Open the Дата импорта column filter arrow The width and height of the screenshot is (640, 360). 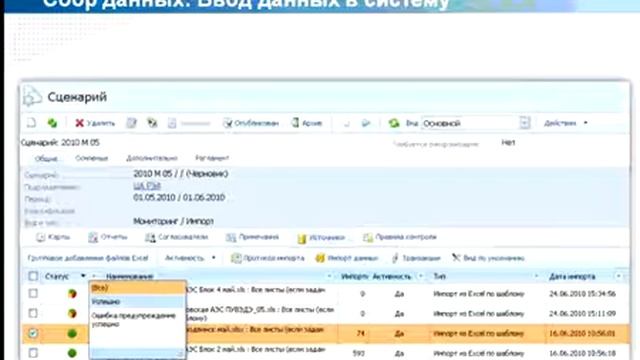(619, 276)
